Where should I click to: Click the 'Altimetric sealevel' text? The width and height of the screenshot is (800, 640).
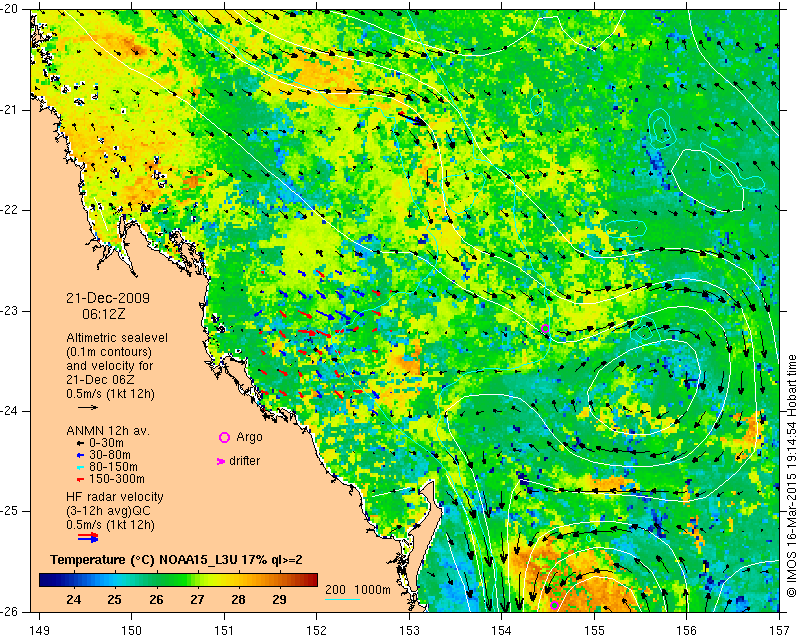coord(117,338)
